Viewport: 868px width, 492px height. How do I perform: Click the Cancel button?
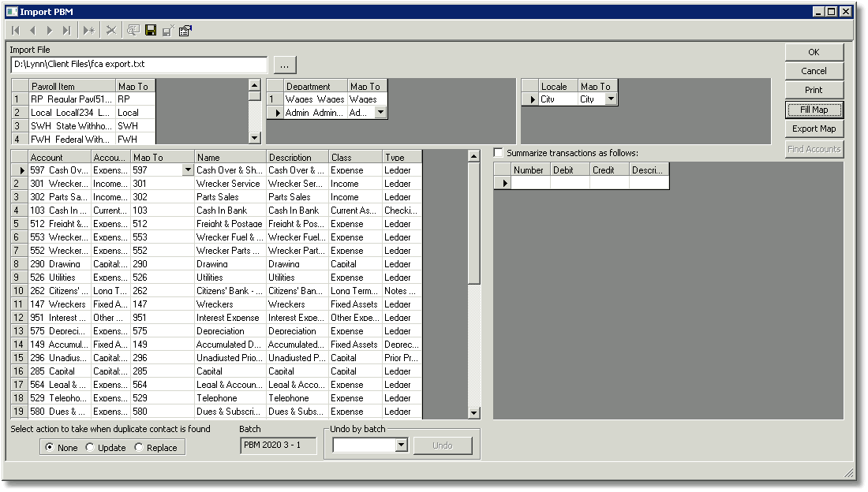coord(814,71)
